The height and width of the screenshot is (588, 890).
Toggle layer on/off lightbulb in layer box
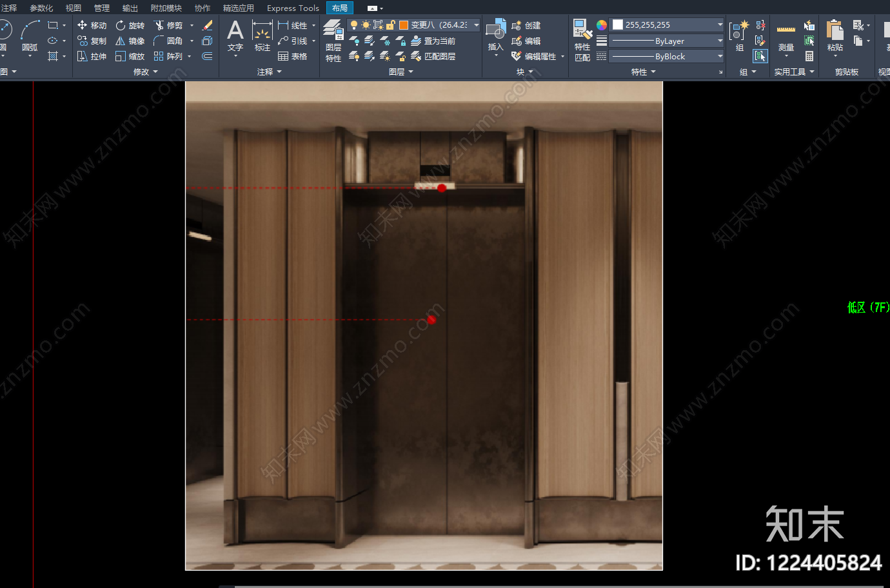pos(354,25)
